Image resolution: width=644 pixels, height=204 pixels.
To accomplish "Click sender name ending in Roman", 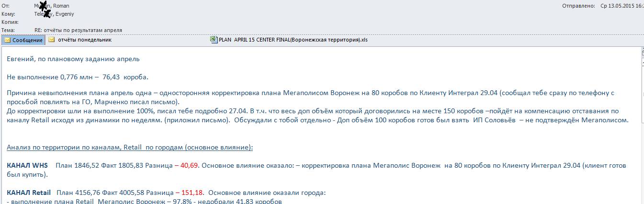I will tap(52, 6).
